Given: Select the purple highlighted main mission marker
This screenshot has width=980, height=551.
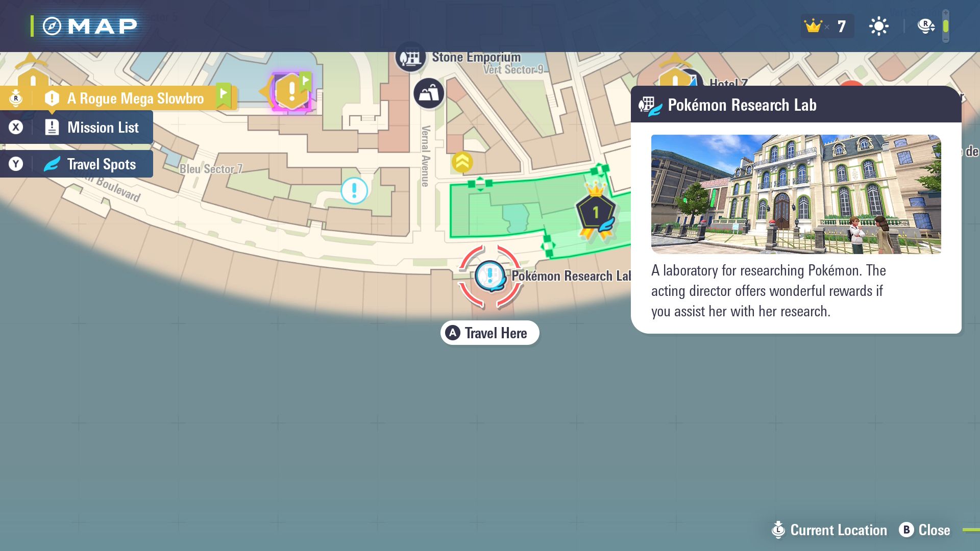Looking at the screenshot, I should pos(291,91).
